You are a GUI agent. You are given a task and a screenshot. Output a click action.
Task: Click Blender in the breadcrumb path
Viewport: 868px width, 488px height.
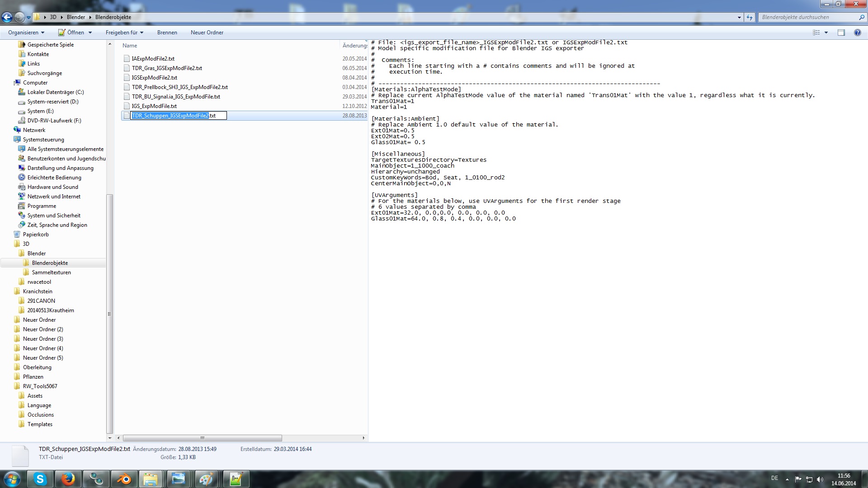pyautogui.click(x=75, y=17)
